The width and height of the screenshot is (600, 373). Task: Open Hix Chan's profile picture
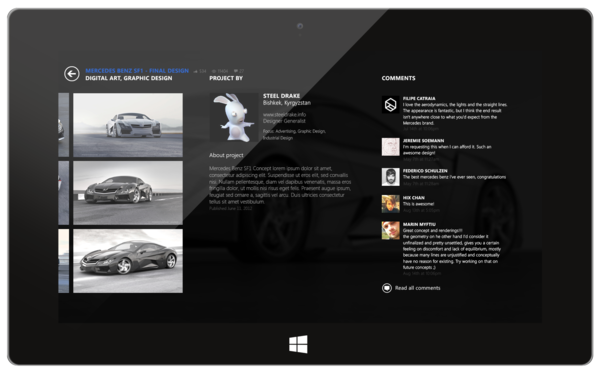(390, 204)
